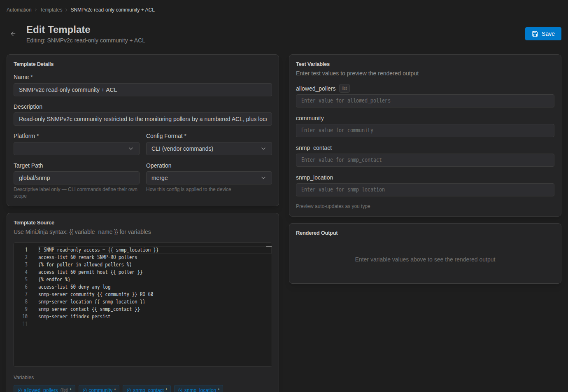
Task: Click the current breadcrumb 'SNMPv2c read-only community + ACL'
Action: [113, 10]
